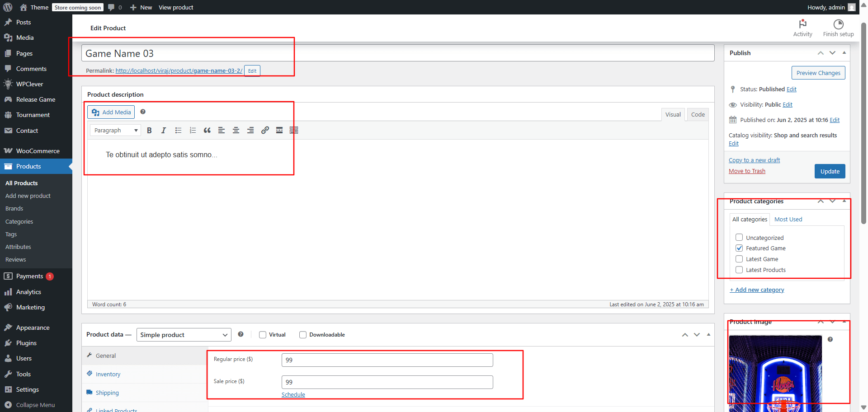
Task: Check the Uncategorized category
Action: 739,237
